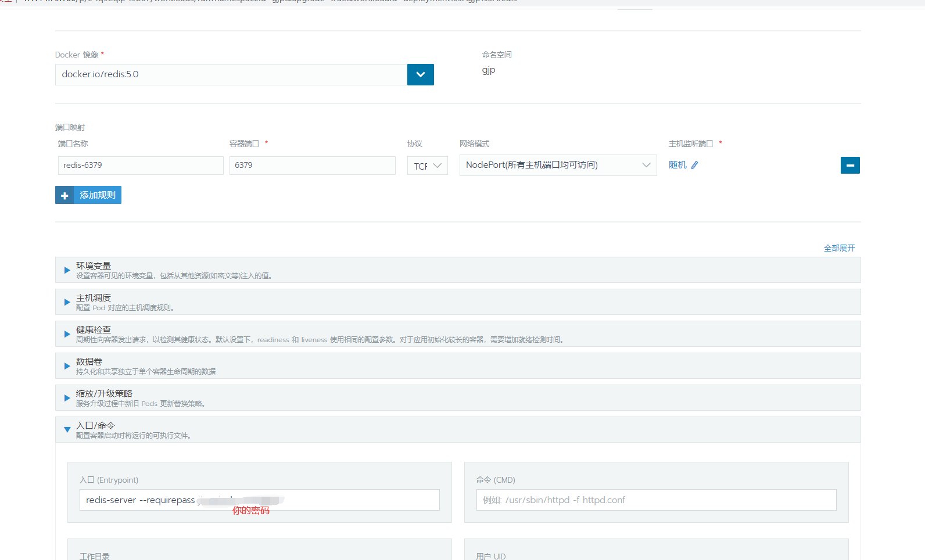The image size is (925, 560).
Task: Edit the Entrypoint field with redis-server
Action: tap(260, 500)
